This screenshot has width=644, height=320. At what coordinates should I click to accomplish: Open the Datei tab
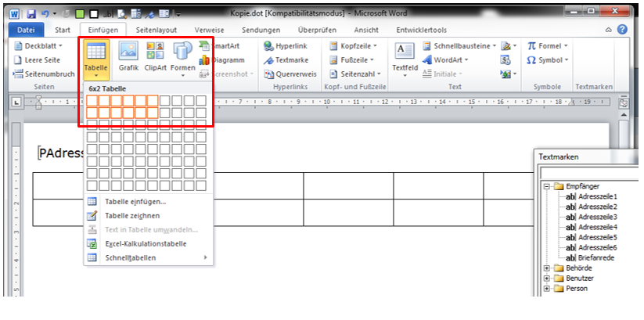(26, 30)
